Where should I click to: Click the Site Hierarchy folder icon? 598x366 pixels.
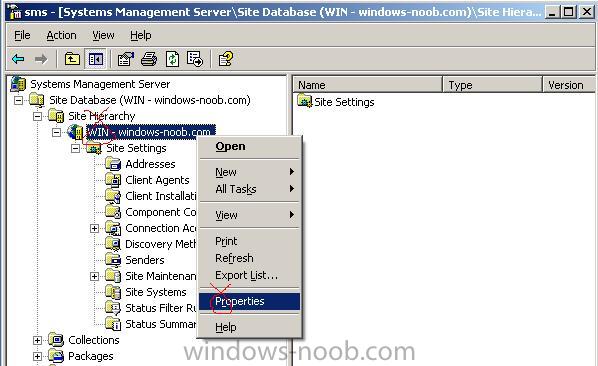[x=56, y=116]
